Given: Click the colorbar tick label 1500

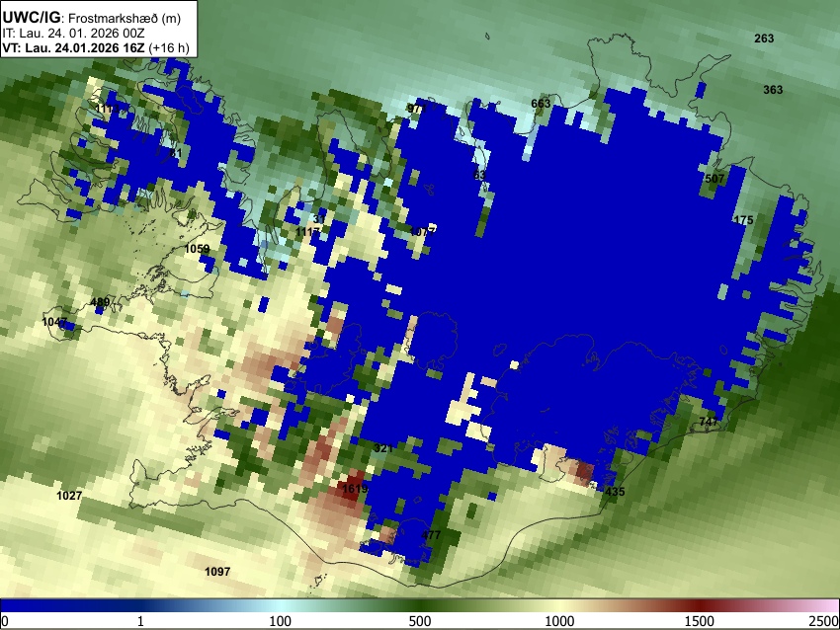Looking at the screenshot, I should tap(700, 621).
